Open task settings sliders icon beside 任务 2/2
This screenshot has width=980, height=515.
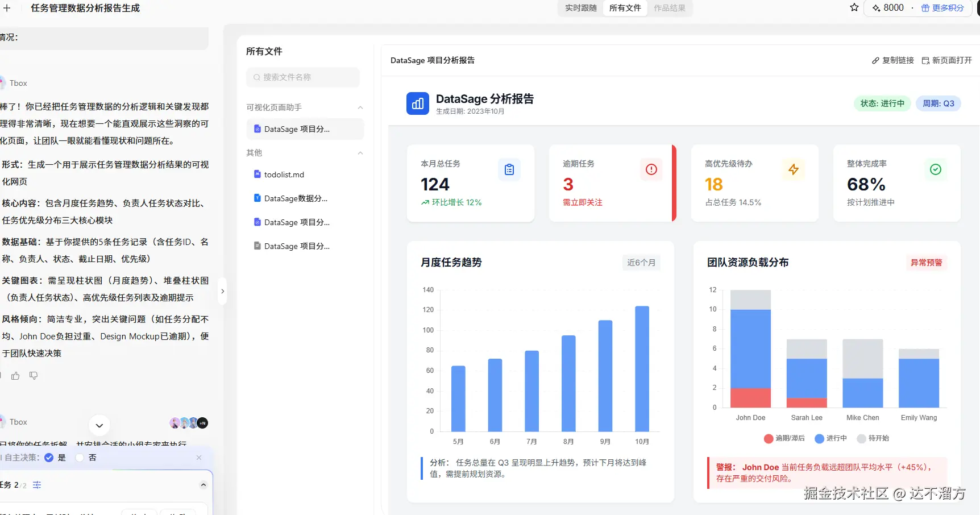(37, 485)
